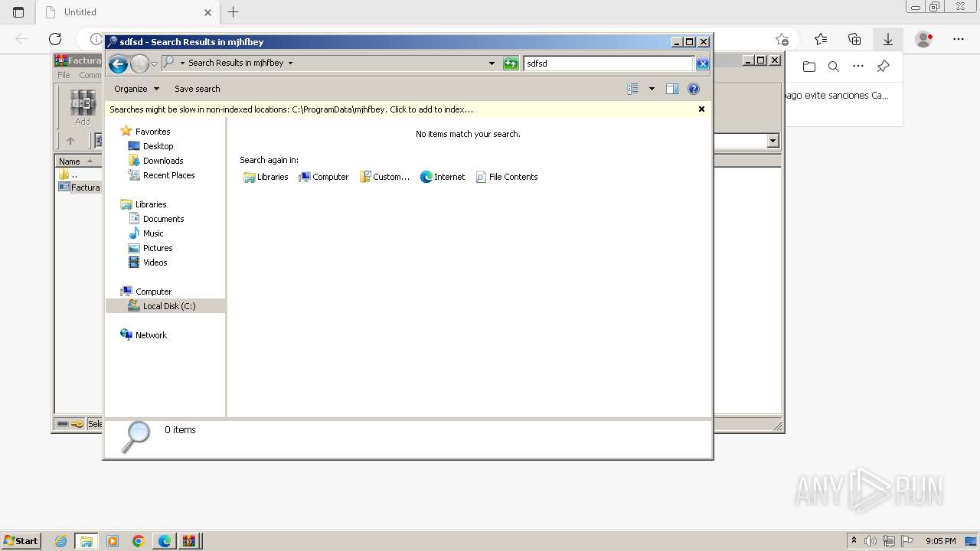The height and width of the screenshot is (551, 980).
Task: Click the yellow info bar to add to index
Action: 291,109
